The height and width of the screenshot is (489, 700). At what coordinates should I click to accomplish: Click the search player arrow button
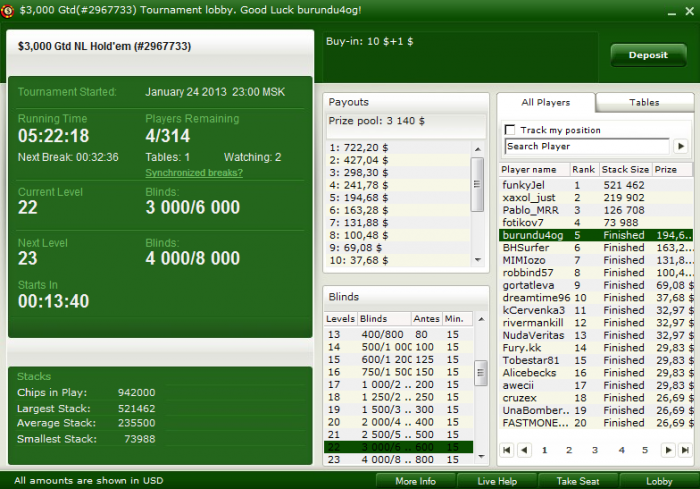[x=681, y=146]
